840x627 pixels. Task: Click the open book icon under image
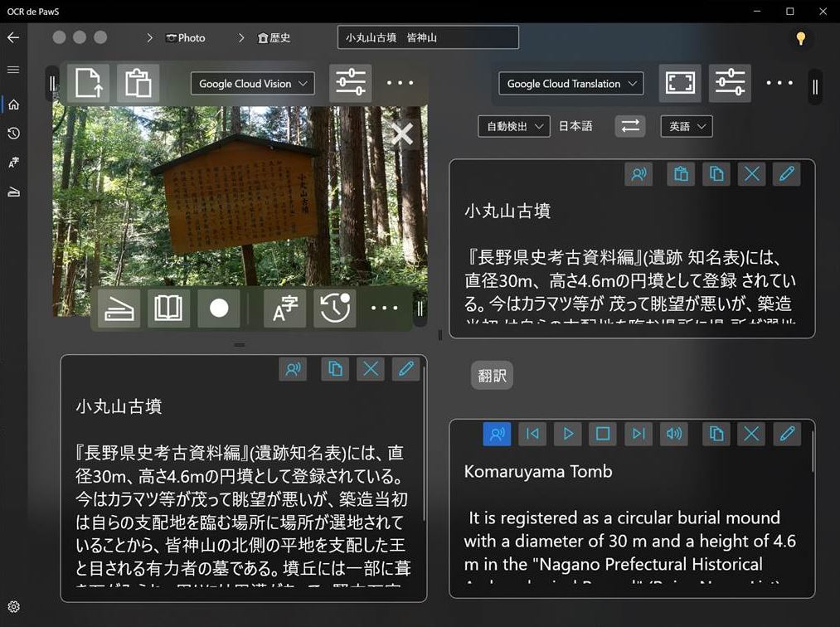pyautogui.click(x=168, y=309)
